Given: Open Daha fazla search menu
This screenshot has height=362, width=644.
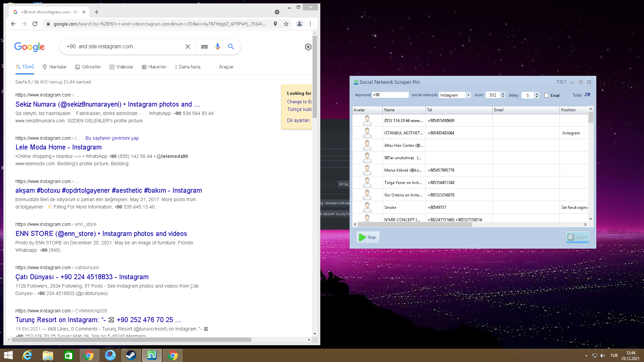Looking at the screenshot, I should click(x=187, y=67).
